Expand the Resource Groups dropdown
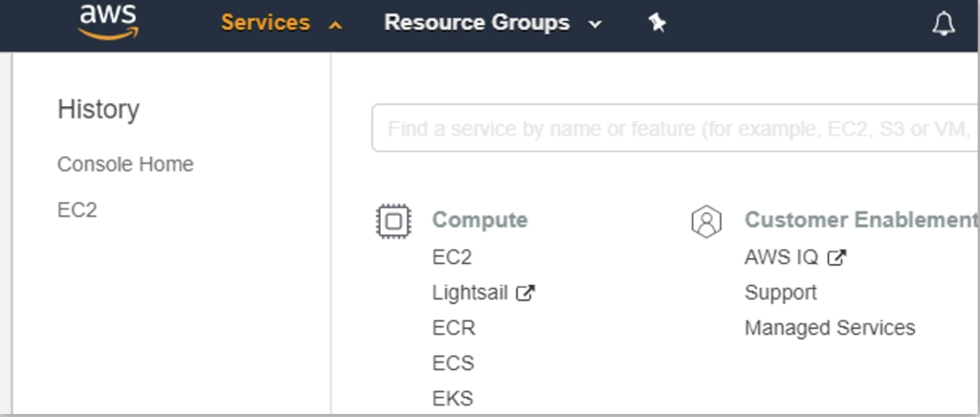The image size is (980, 417). pos(493,23)
